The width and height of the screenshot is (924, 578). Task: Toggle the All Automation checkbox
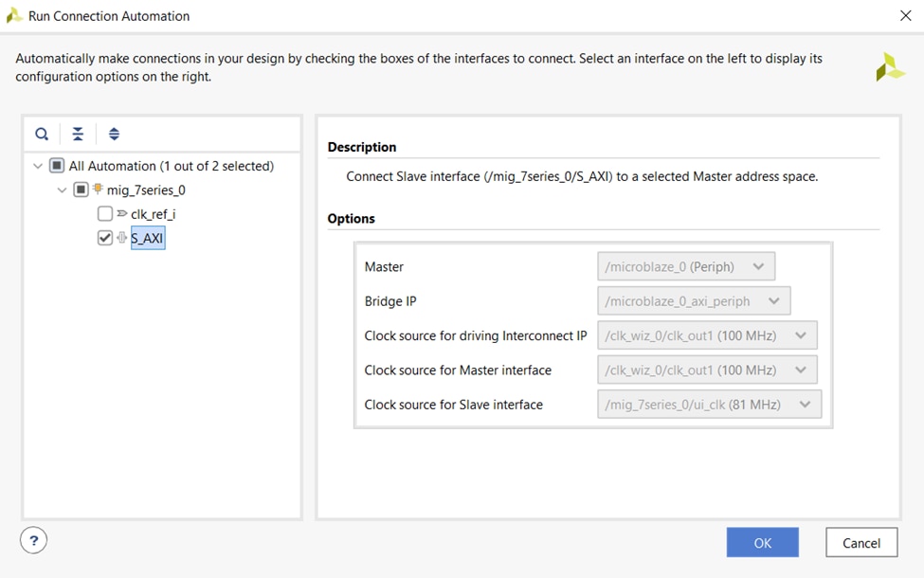(57, 166)
